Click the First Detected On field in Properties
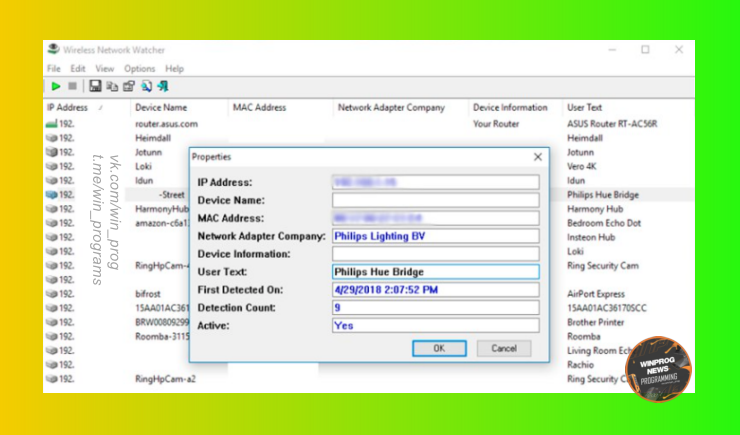Image resolution: width=740 pixels, height=435 pixels. [x=435, y=290]
